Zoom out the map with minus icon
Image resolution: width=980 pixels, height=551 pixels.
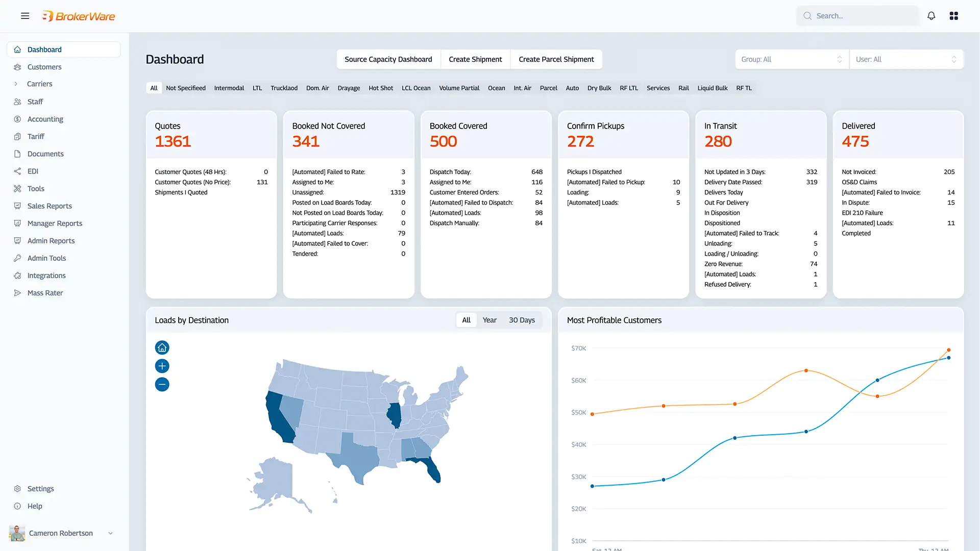(x=162, y=385)
